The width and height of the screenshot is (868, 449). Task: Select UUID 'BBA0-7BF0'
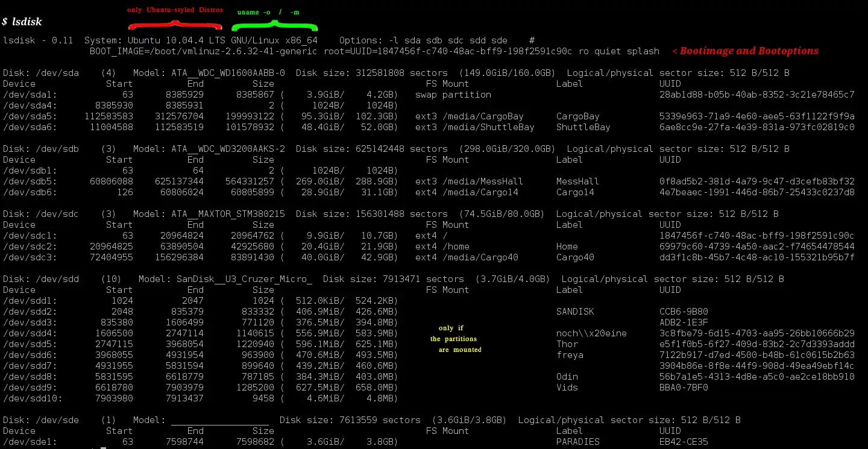pyautogui.click(x=684, y=388)
